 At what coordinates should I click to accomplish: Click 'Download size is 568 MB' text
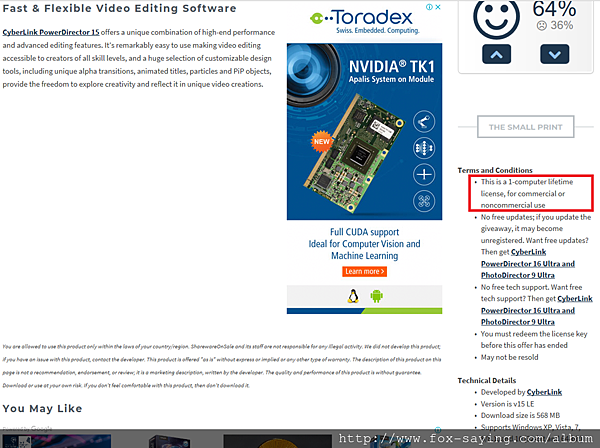(520, 415)
